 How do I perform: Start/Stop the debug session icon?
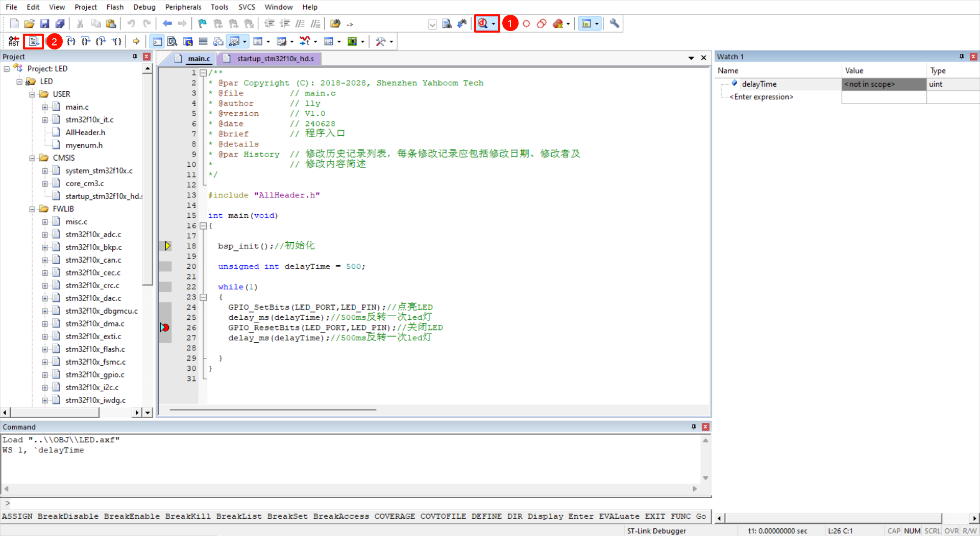(x=483, y=23)
